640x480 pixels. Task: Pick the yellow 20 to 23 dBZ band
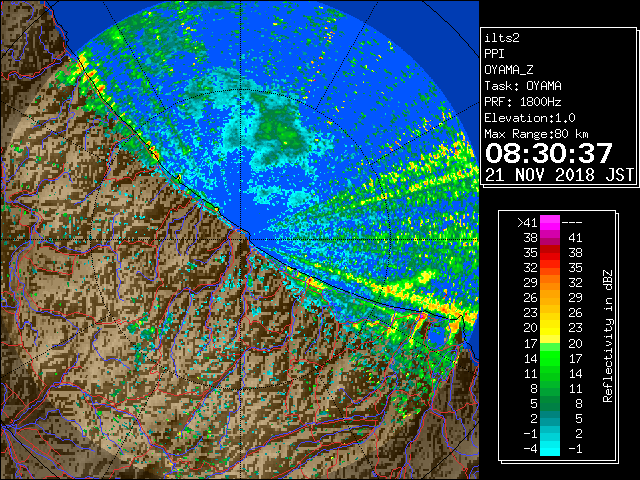pos(550,328)
